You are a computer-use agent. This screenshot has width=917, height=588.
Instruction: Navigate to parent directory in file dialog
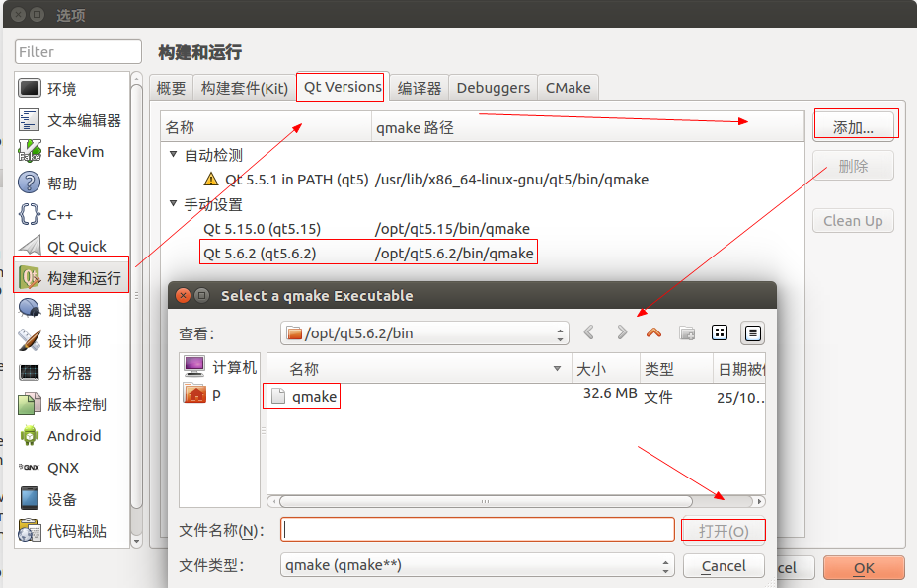point(653,333)
